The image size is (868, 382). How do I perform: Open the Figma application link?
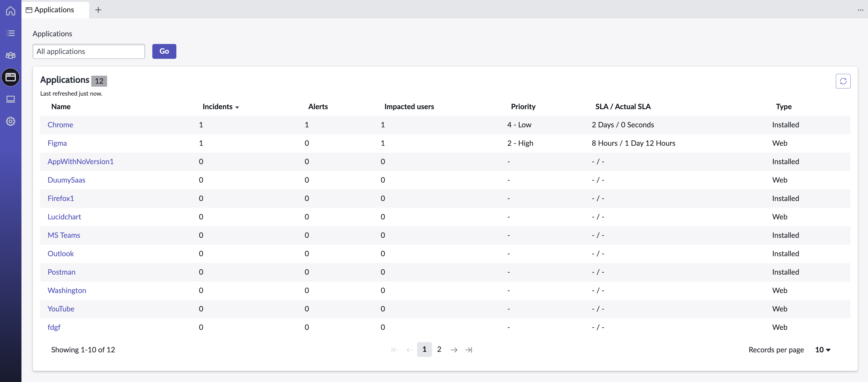tap(57, 143)
